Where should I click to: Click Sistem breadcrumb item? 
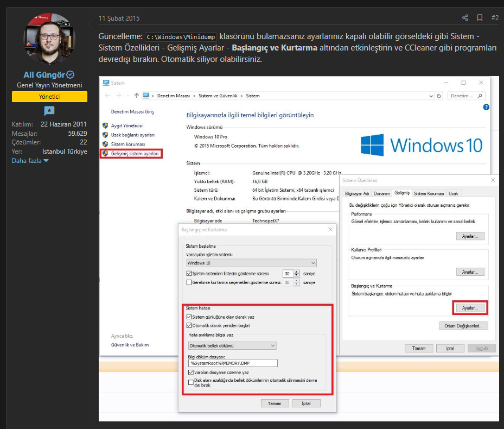[253, 96]
